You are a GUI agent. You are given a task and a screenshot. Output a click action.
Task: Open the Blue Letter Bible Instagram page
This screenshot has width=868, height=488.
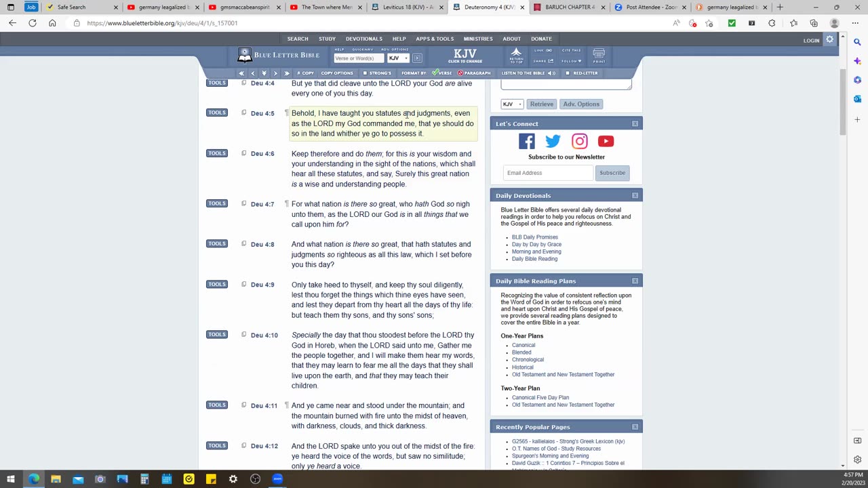pos(579,141)
